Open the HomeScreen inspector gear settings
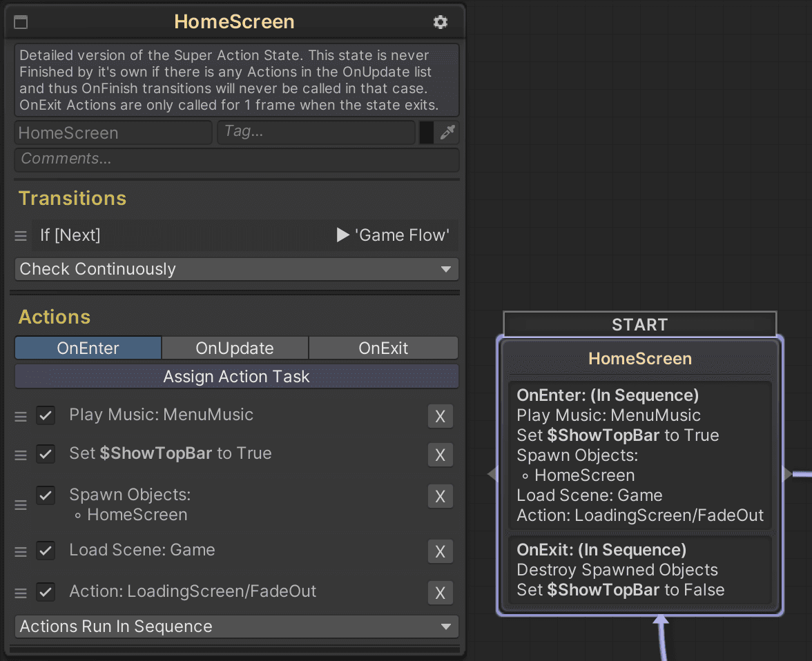Screen dimensions: 812x661 tap(441, 22)
